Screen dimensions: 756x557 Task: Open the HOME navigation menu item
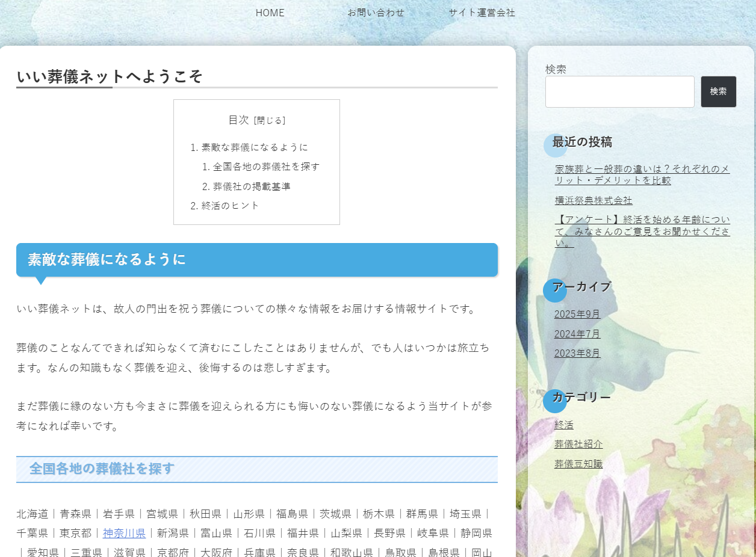[x=270, y=13]
